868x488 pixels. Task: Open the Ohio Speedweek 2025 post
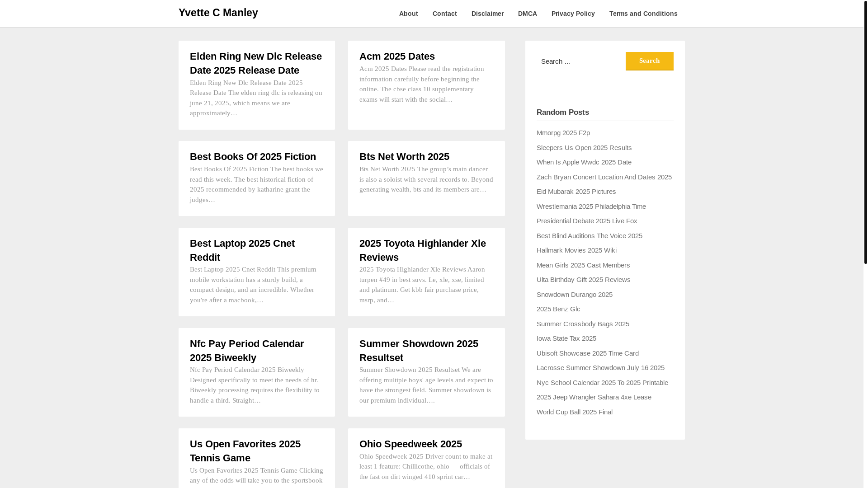[x=410, y=444]
